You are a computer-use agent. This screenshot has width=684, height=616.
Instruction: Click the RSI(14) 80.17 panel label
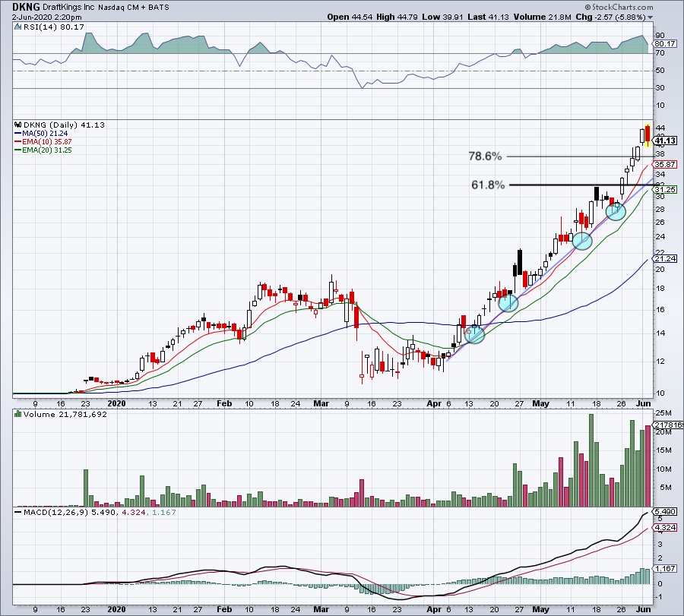point(53,27)
